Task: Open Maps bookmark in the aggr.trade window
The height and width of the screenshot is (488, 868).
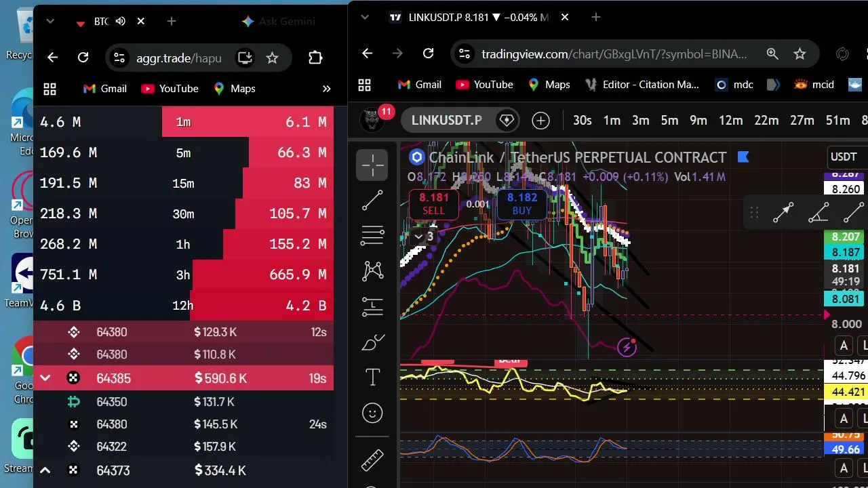Action: [235, 89]
